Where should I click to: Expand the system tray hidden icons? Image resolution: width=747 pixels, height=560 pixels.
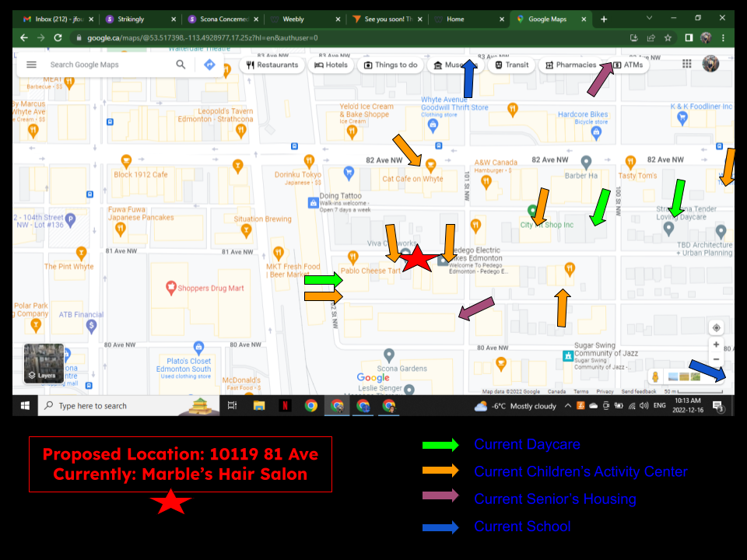pos(567,406)
